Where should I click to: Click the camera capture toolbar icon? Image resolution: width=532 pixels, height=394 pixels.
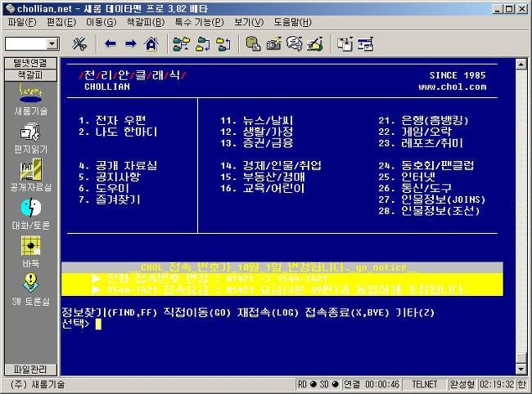[x=273, y=43]
